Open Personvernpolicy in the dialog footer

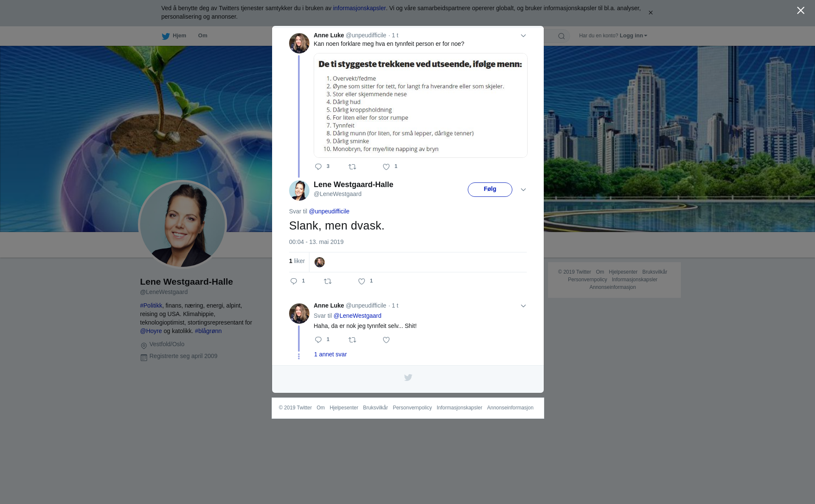[x=412, y=408]
